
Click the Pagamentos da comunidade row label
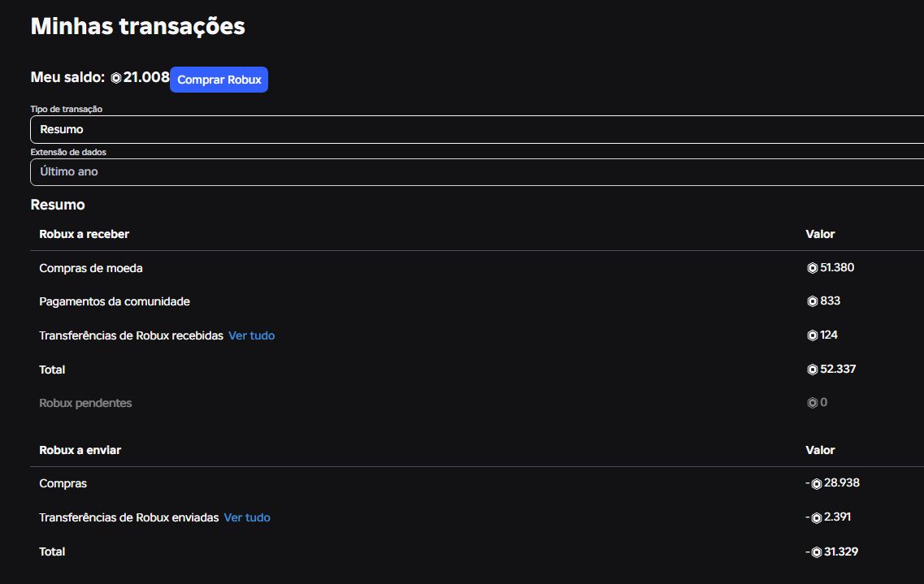point(115,301)
